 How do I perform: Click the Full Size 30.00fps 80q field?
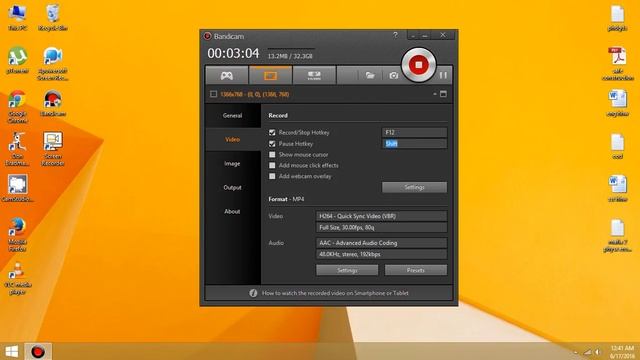(x=381, y=227)
